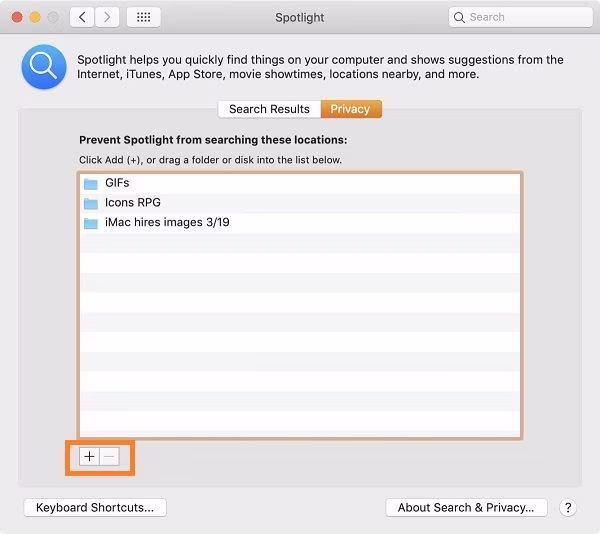Select the GIFs folder row
This screenshot has width=600, height=534.
click(x=300, y=183)
